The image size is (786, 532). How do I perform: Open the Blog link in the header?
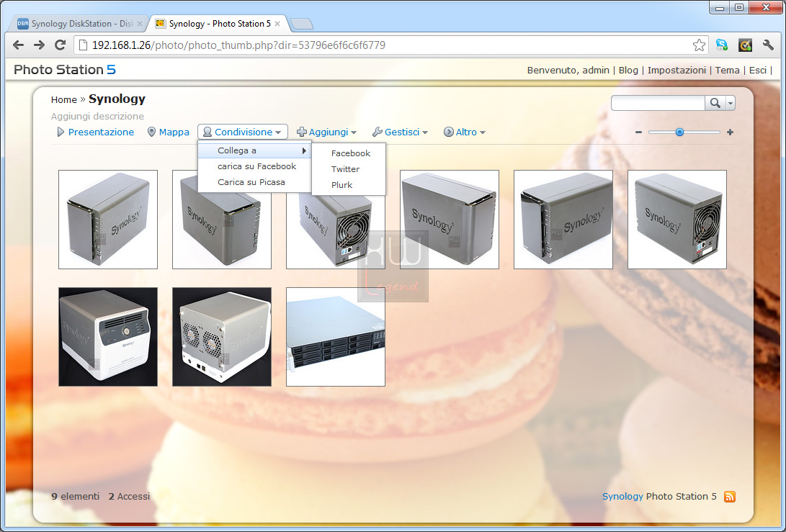tap(628, 70)
